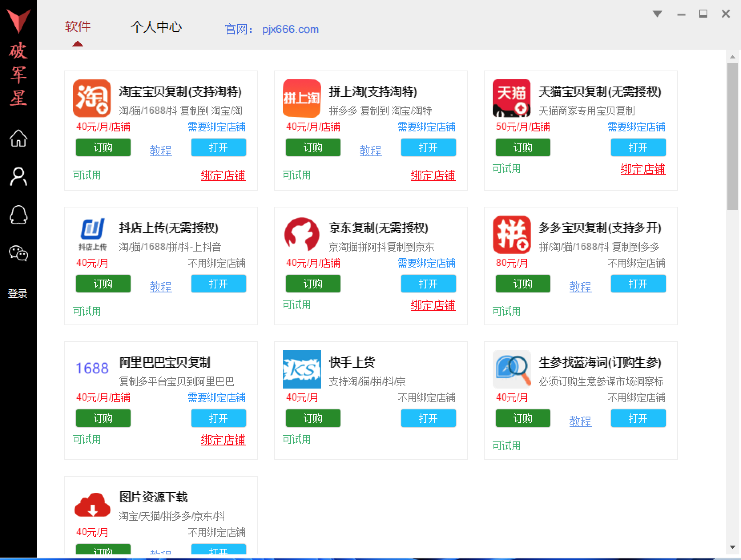Open the user profile icon in sidebar

point(18,177)
